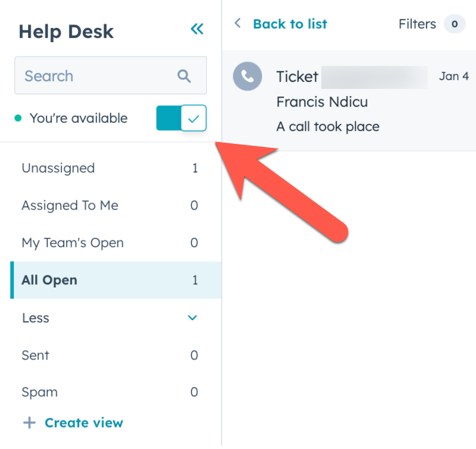
Task: Click the green availability status dot
Action: 18,118
